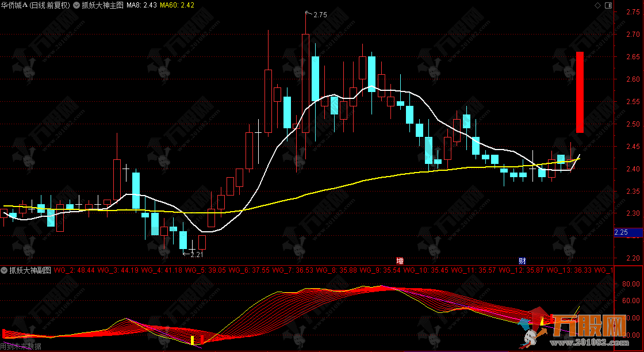The height and width of the screenshot is (352, 644).
Task: Click the 用到未来数据 warning text
Action: point(21,346)
